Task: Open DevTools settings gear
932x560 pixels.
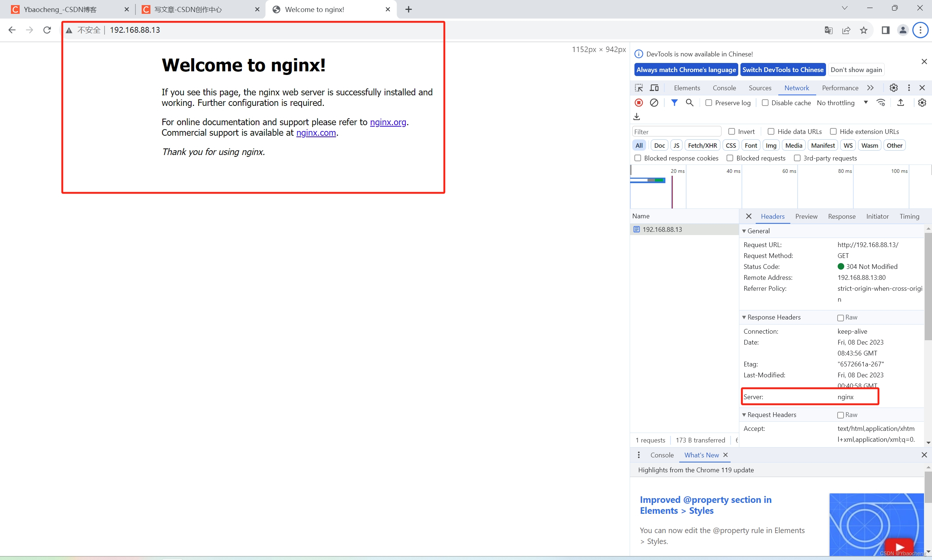Action: pyautogui.click(x=893, y=88)
